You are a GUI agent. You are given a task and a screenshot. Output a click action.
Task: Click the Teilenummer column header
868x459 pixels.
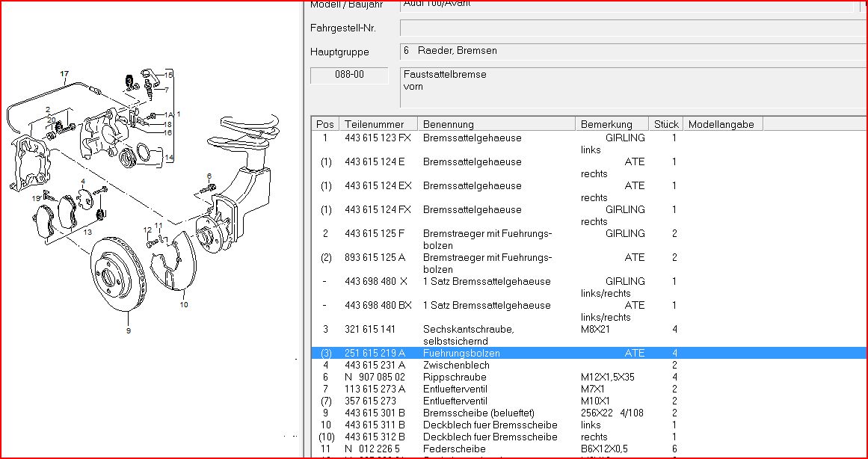click(x=374, y=124)
